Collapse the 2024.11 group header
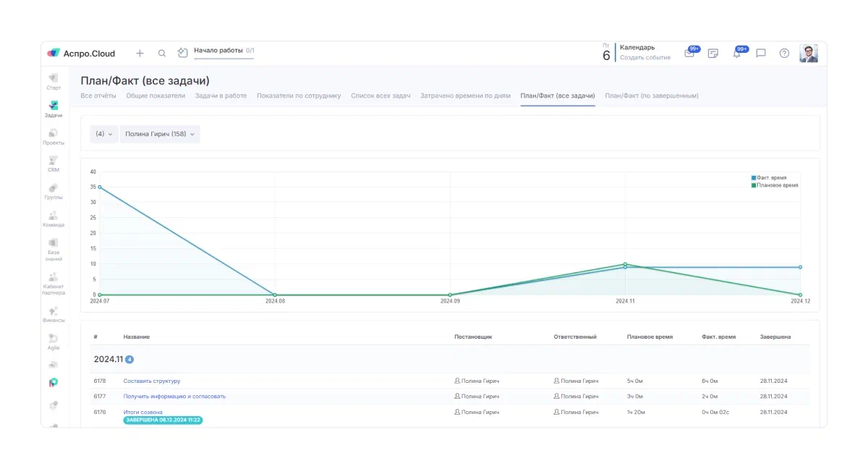The image size is (868, 469). [x=109, y=359]
